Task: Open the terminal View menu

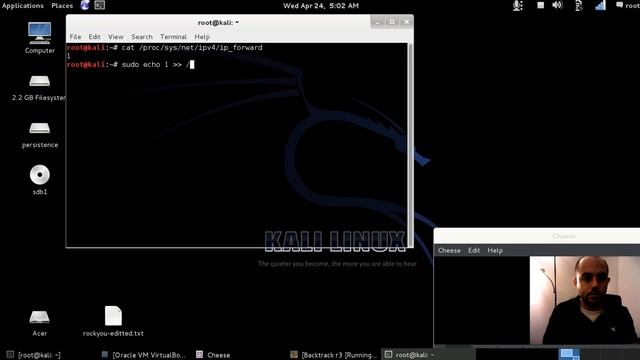Action: 116,37
